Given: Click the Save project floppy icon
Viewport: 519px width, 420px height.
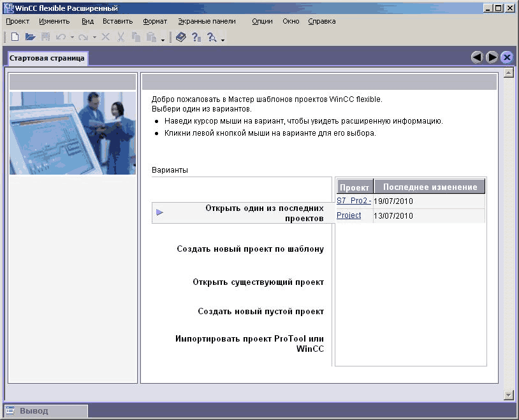Looking at the screenshot, I should 45,38.
